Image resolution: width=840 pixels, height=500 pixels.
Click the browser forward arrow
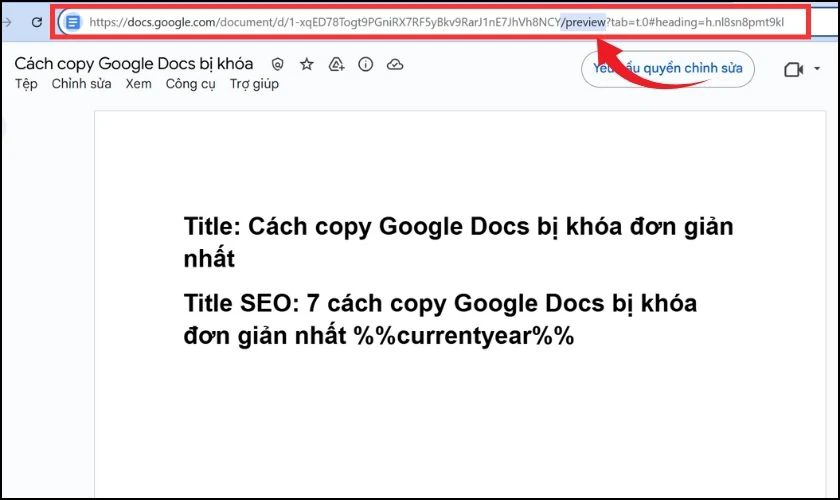(x=6, y=22)
